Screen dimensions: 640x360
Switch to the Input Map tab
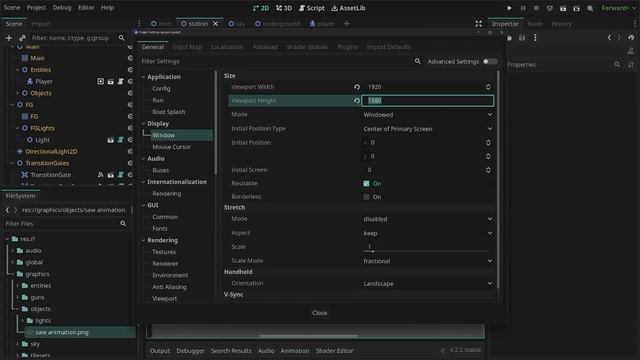click(187, 47)
